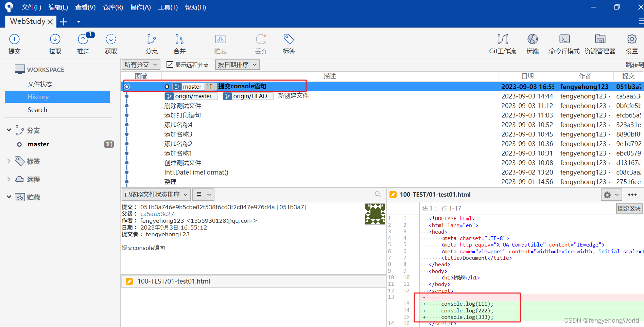Click 跳转到 at the top right

click(634, 65)
